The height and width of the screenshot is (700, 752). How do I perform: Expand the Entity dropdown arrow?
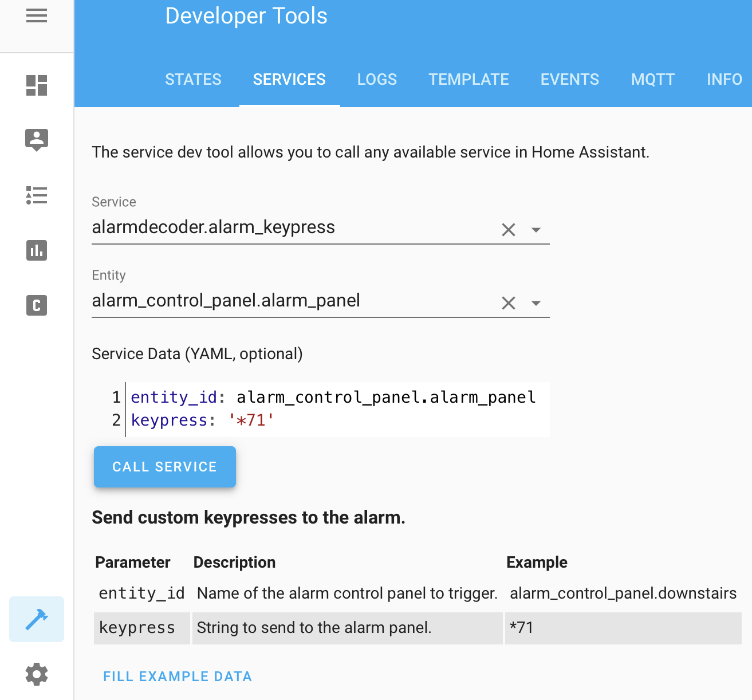[536, 304]
